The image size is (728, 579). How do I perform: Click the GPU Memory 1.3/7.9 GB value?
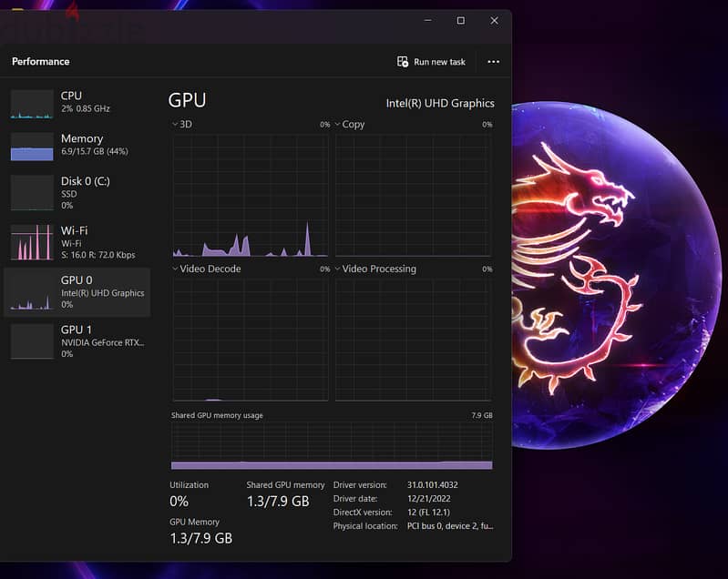pos(201,538)
